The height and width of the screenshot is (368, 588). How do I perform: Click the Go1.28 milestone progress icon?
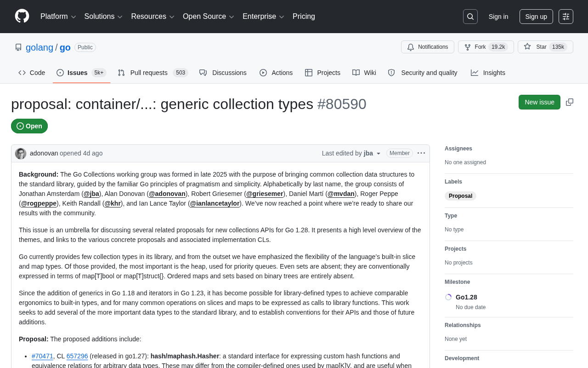pyautogui.click(x=448, y=297)
